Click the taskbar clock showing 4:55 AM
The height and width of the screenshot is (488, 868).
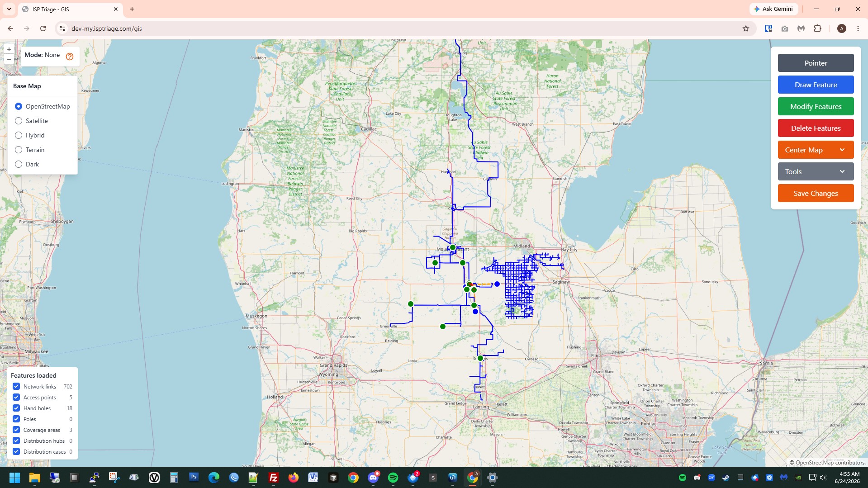pyautogui.click(x=847, y=478)
